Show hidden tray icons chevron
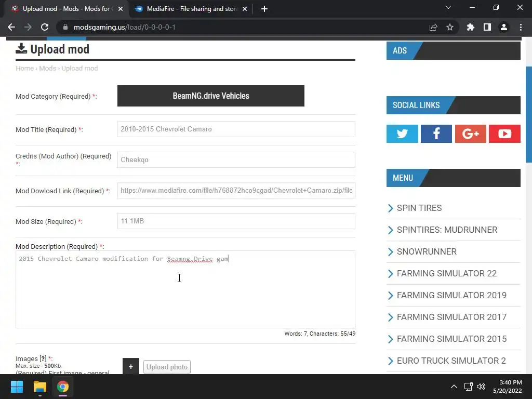The height and width of the screenshot is (399, 532). point(454,387)
